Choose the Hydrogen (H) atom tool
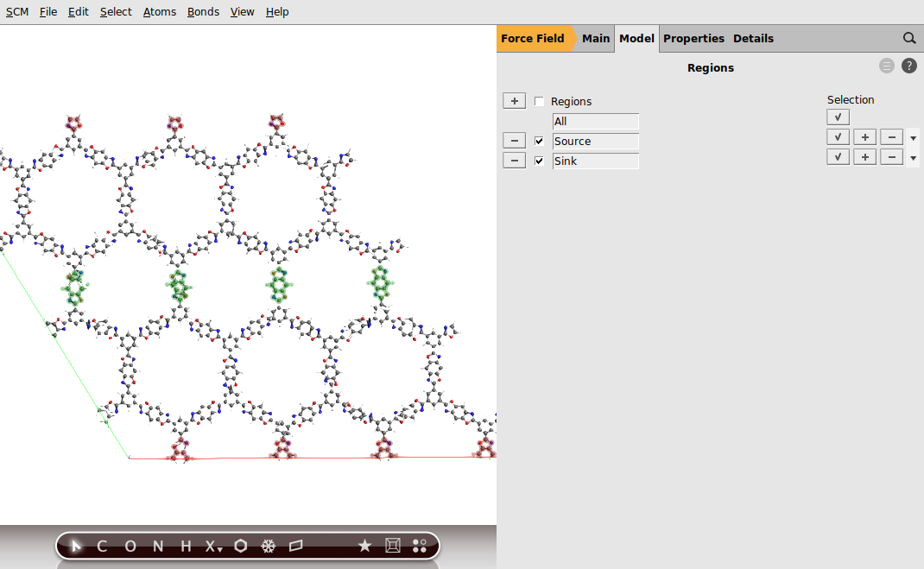924x569 pixels. tap(186, 546)
